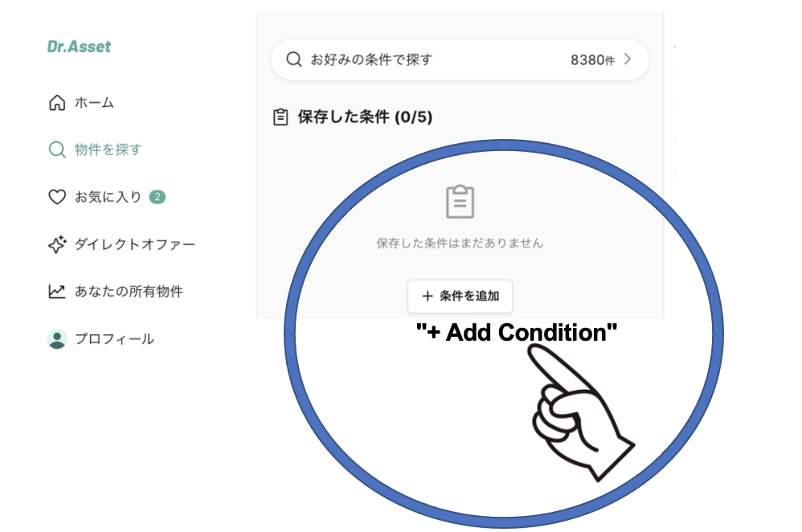Go to プロフィール page
802x532 pixels.
click(x=100, y=338)
